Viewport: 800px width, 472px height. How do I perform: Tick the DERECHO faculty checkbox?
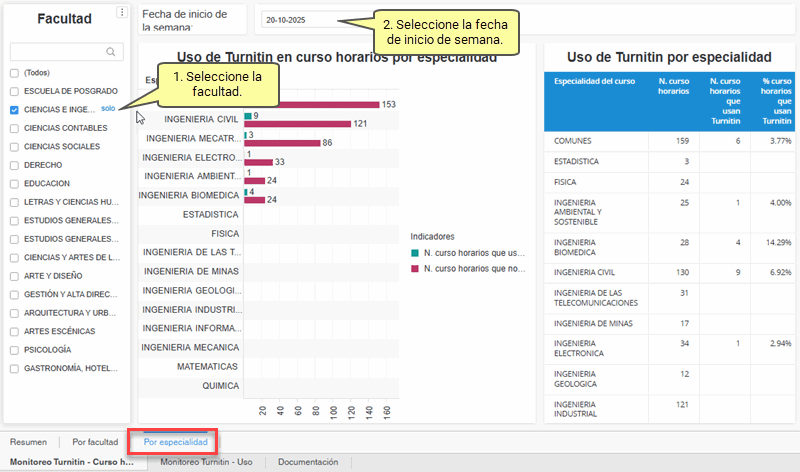(x=14, y=165)
